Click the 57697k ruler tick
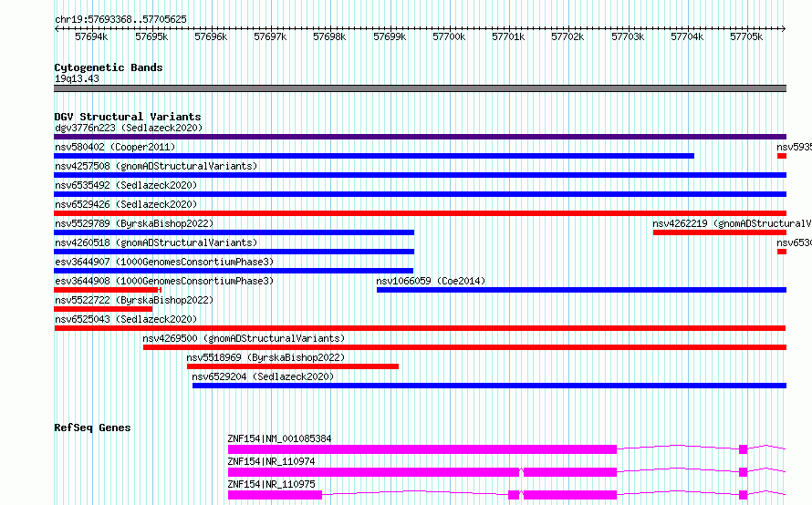Viewport: 812px width, 505px height. tap(270, 36)
